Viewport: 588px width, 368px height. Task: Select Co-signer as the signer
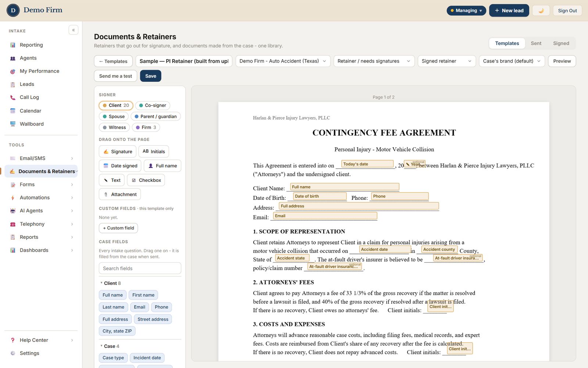pyautogui.click(x=153, y=105)
